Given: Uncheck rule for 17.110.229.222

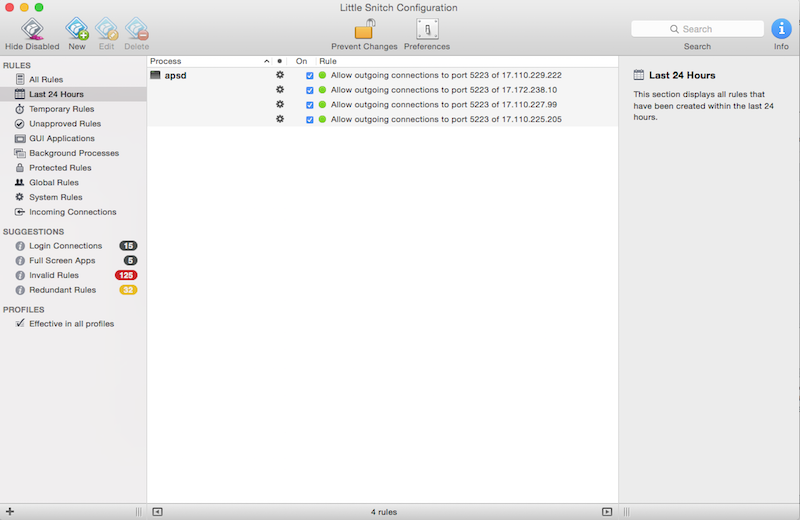Looking at the screenshot, I should 310,75.
